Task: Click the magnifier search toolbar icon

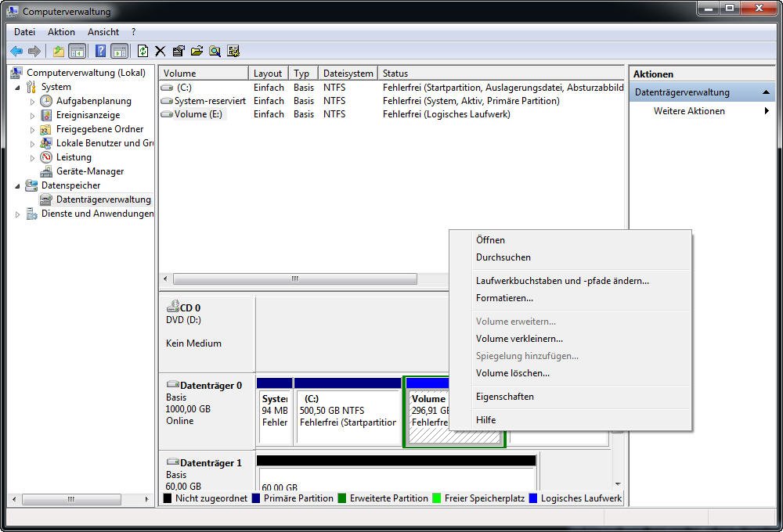Action: pyautogui.click(x=215, y=51)
